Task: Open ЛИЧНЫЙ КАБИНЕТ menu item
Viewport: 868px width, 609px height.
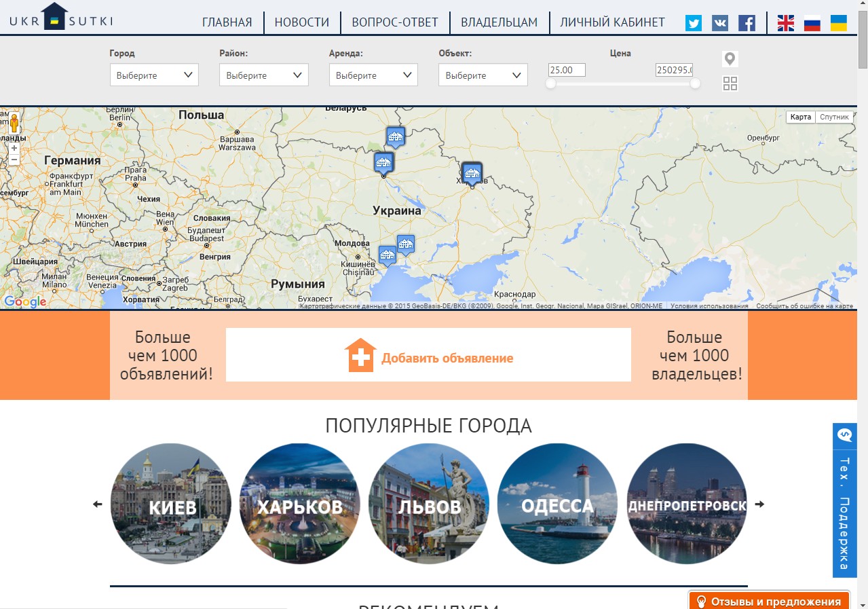Action: [x=613, y=22]
